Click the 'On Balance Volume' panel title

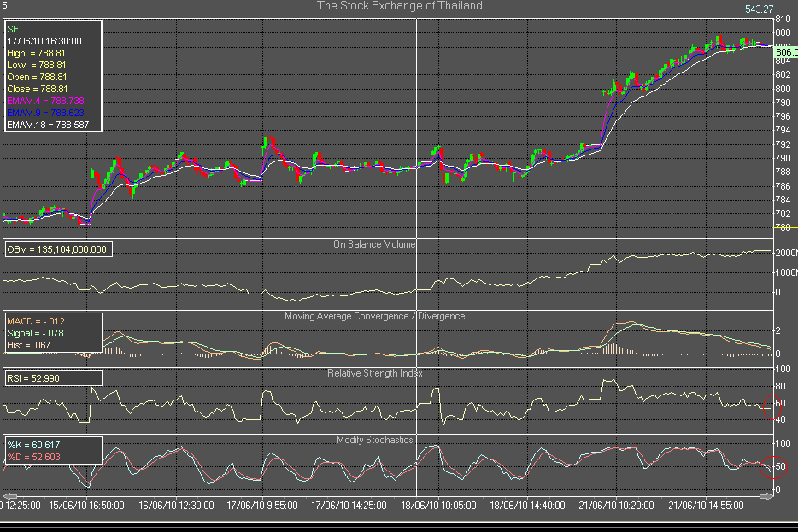(374, 244)
